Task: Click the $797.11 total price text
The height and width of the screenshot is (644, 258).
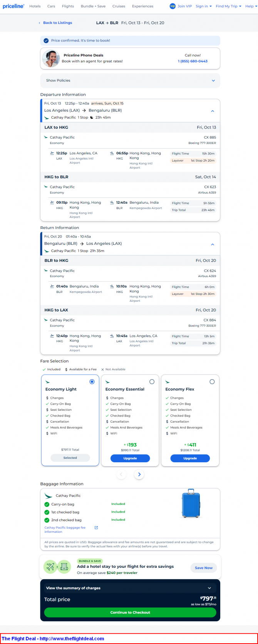Action: point(208,599)
